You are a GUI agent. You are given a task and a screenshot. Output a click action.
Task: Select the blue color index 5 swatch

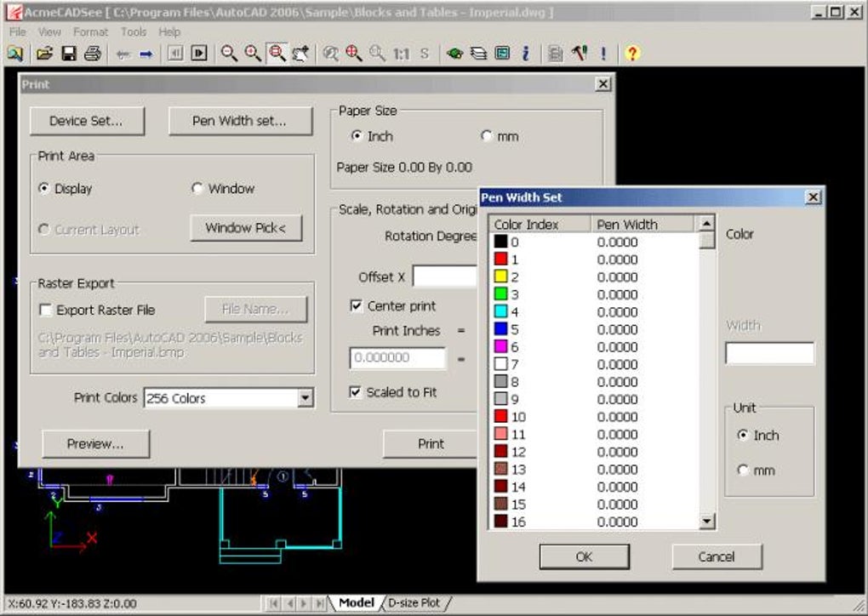pyautogui.click(x=500, y=328)
